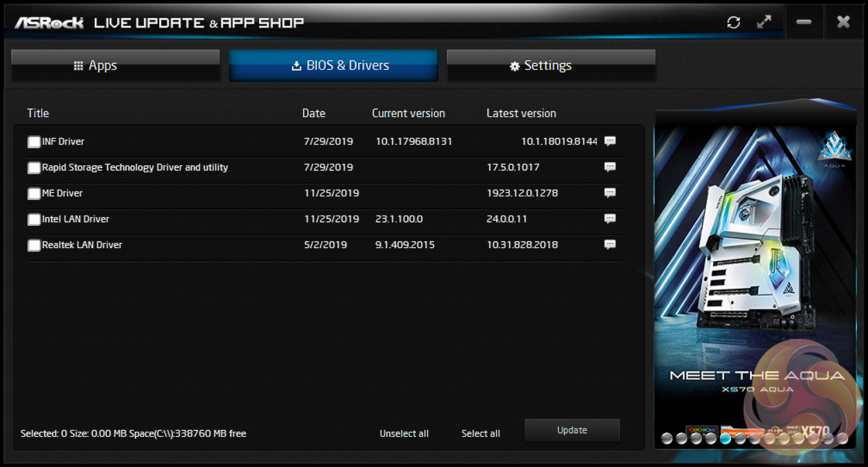
Task: Select the Intel LAN Driver title text
Action: pos(76,219)
